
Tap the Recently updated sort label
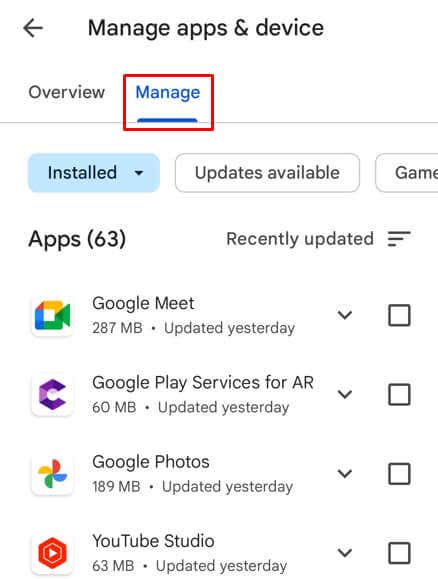[300, 239]
